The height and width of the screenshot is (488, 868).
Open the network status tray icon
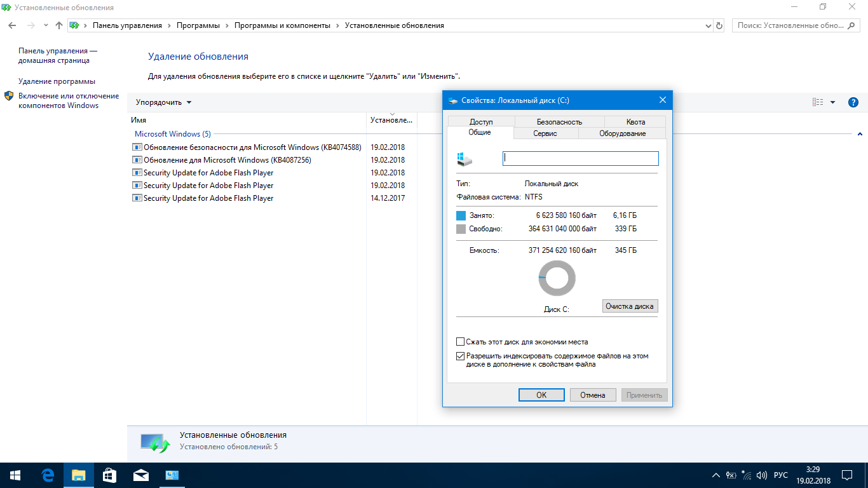tap(746, 475)
